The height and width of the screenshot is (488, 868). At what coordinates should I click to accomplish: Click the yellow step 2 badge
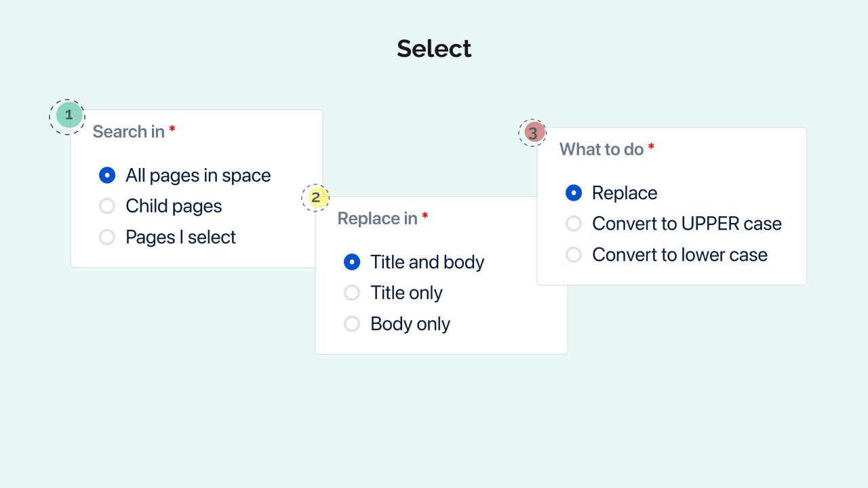click(x=315, y=198)
